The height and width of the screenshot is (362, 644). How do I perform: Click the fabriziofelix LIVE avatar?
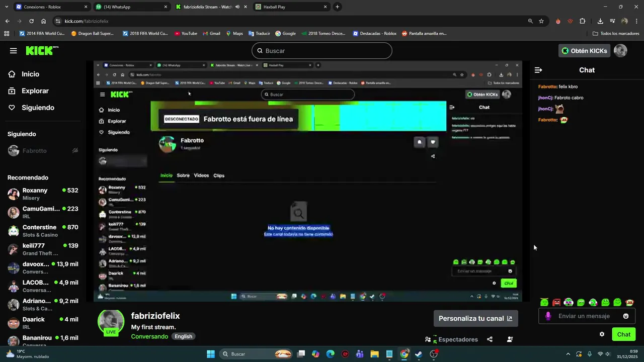[111, 323]
